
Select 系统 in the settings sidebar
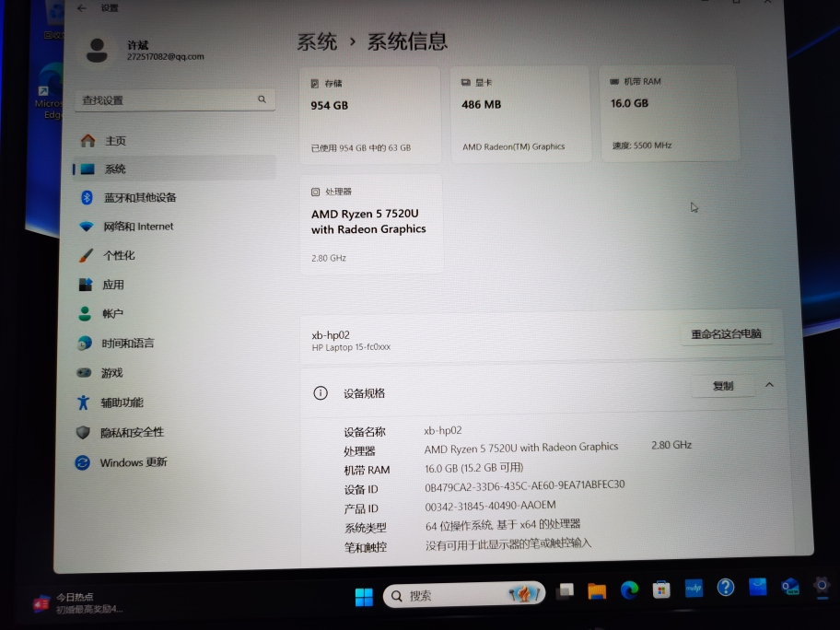tap(174, 169)
